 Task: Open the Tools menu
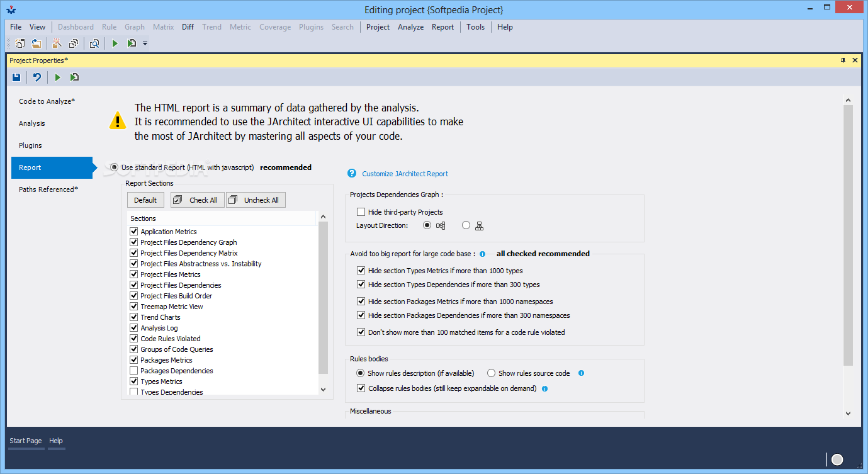[475, 27]
